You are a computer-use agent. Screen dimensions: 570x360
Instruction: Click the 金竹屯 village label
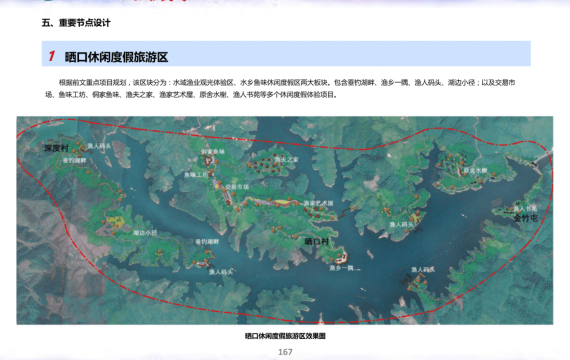[526, 218]
